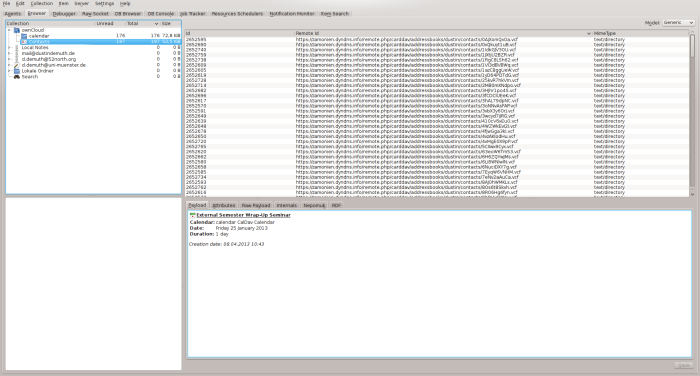Click the ownCloud resource icon

[17, 30]
